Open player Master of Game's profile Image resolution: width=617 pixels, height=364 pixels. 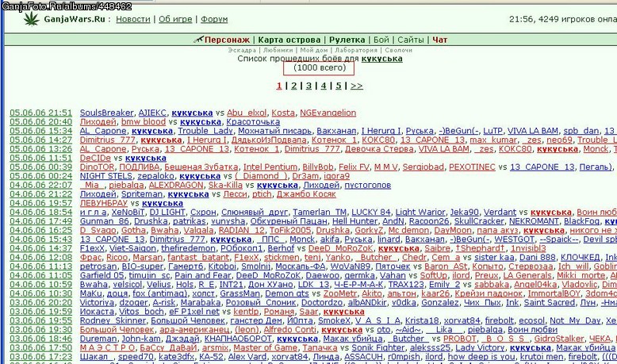click(265, 348)
